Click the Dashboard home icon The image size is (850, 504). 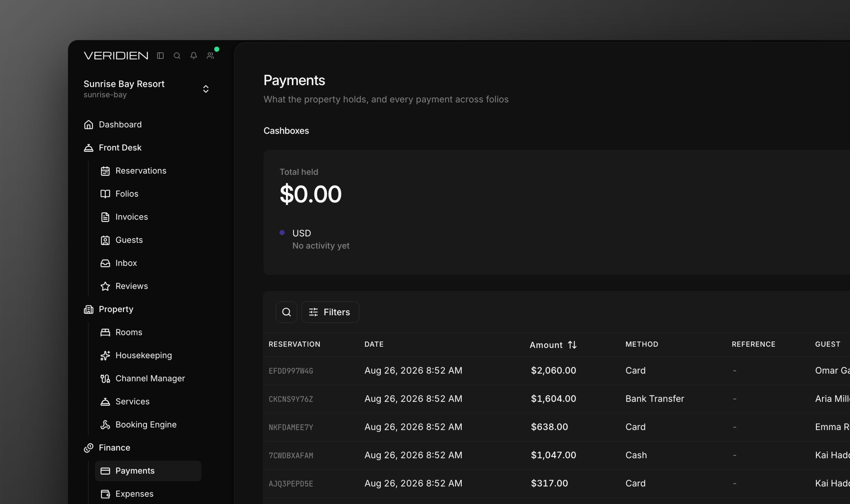89,125
